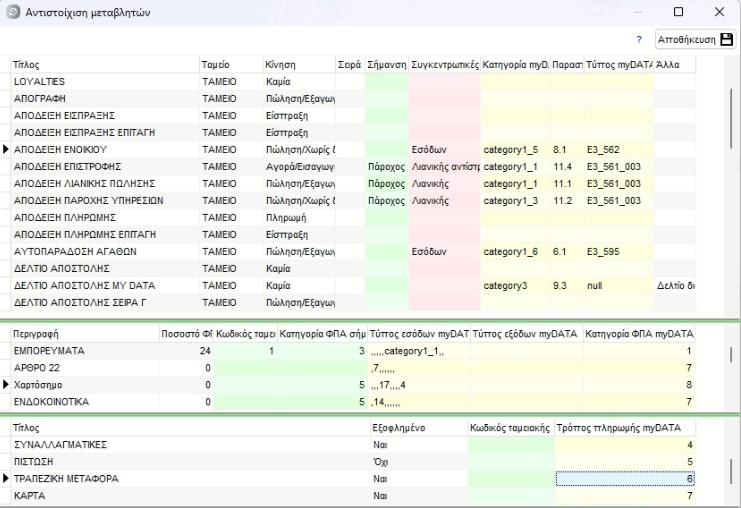741x508 pixels.
Task: Maximize the variable mapping window
Action: [x=679, y=12]
